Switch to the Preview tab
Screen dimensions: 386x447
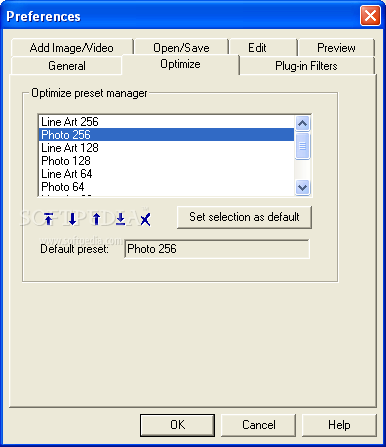336,48
